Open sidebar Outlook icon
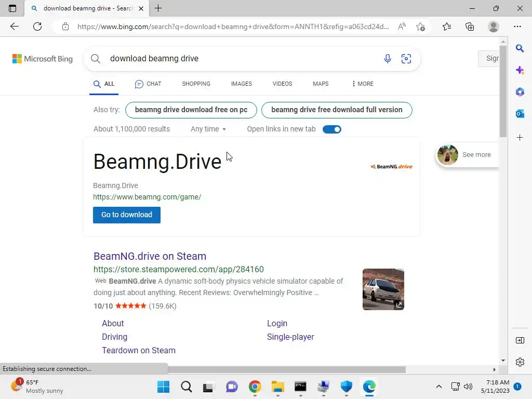This screenshot has height=399, width=532. [520, 114]
